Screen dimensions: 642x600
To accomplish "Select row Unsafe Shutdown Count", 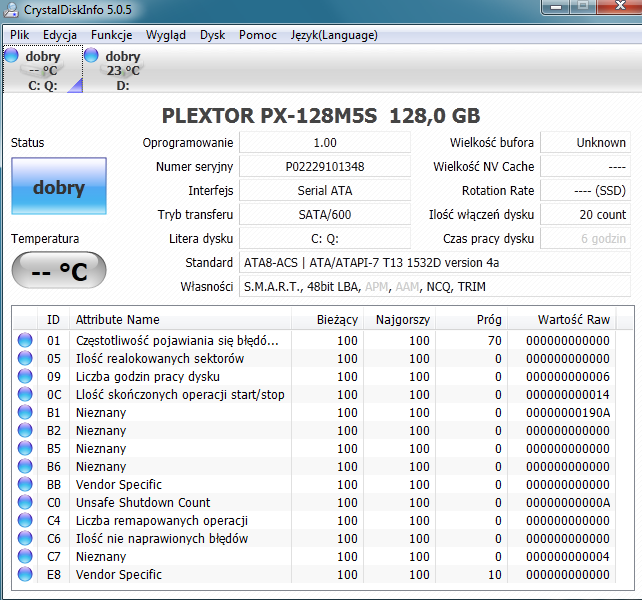I will [x=314, y=503].
